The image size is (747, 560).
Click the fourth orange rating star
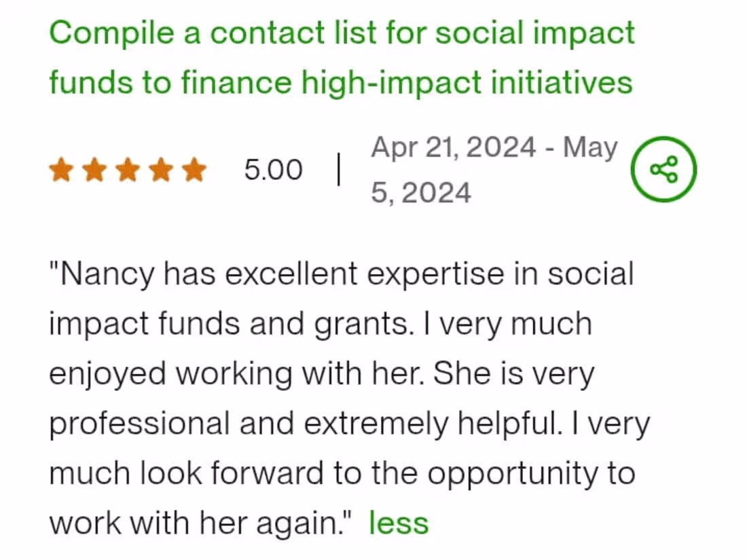coord(161,170)
